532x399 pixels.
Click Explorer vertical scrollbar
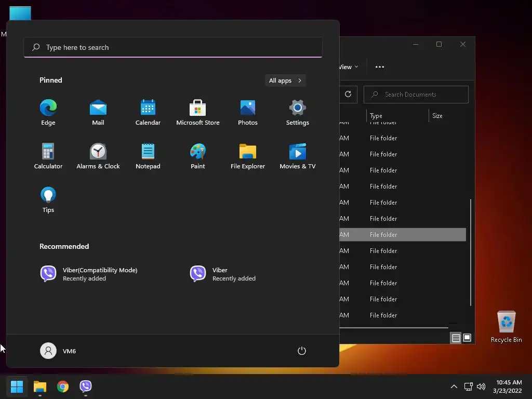click(471, 252)
